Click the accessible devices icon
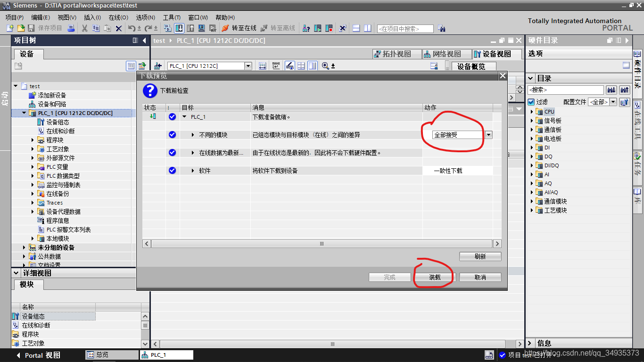Image resolution: width=644 pixels, height=362 pixels. pos(306,28)
